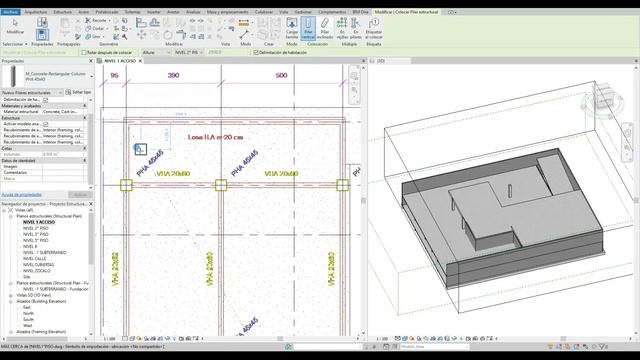Image resolution: width=640 pixels, height=360 pixels.
Task: Select NIVEL ZOCALO view
Action: click(37, 271)
